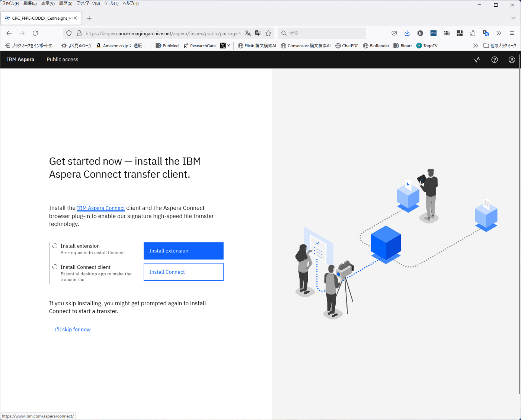Click the IBM Aspera header logo
521x420 pixels.
tap(20, 60)
